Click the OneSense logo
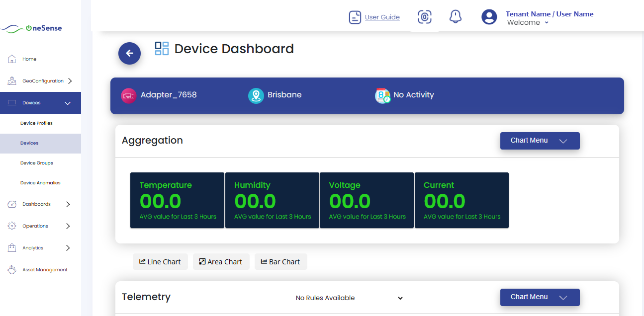This screenshot has width=644, height=316. (x=32, y=28)
